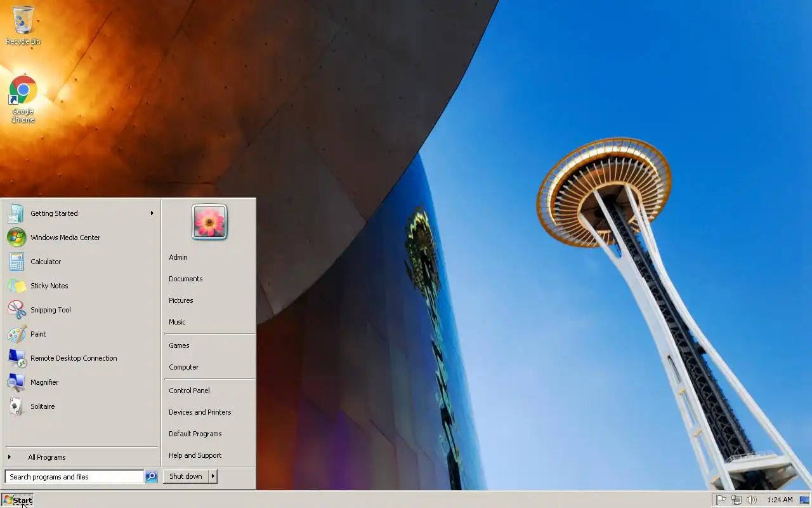
Task: Open Snipping Tool scissors icon
Action: pos(16,310)
